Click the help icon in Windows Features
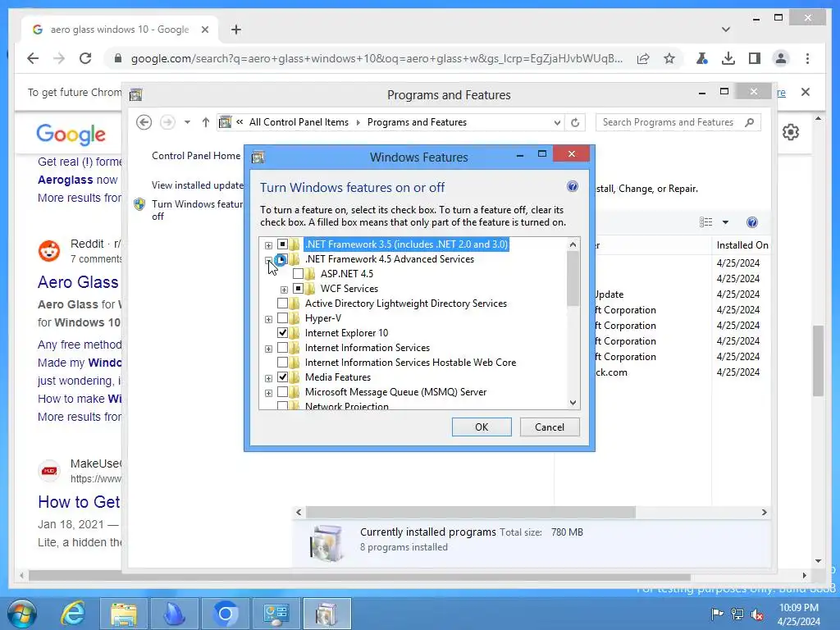Screen dimensions: 840x630 click(572, 186)
